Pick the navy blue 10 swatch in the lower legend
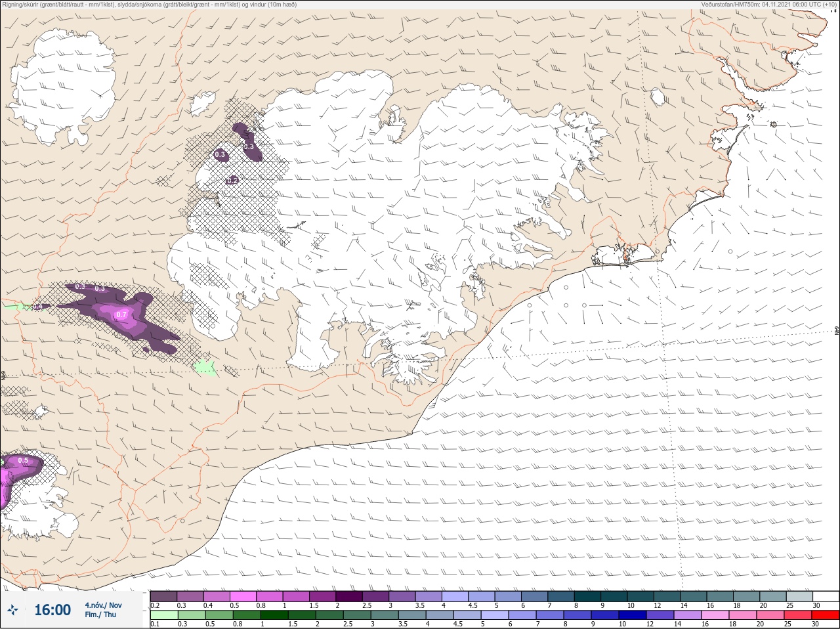The width and height of the screenshot is (840, 629). 632,615
